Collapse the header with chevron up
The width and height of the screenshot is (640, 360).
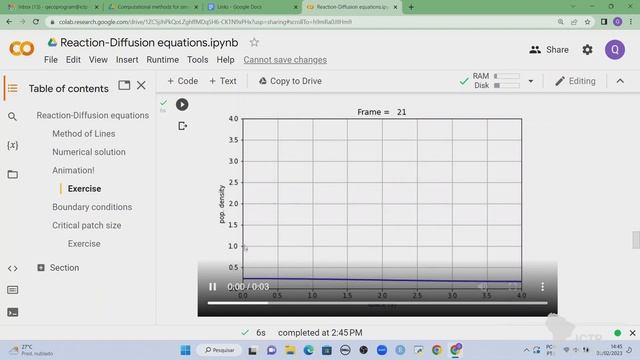click(620, 81)
